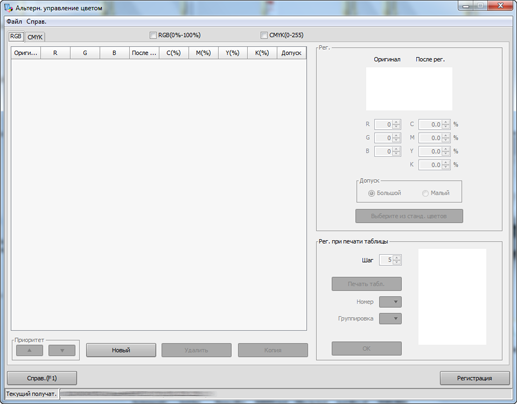The height and width of the screenshot is (404, 517).
Task: Click into the G value field
Action: pos(383,138)
